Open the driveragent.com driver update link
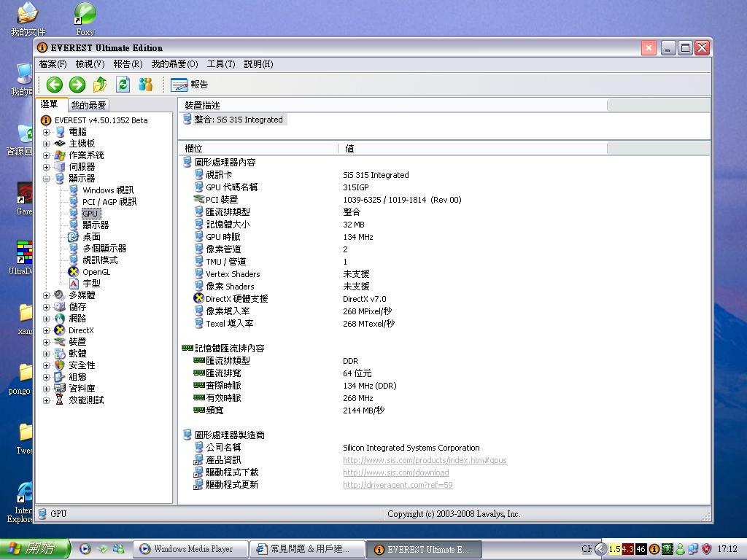The image size is (747, 560). tap(398, 485)
